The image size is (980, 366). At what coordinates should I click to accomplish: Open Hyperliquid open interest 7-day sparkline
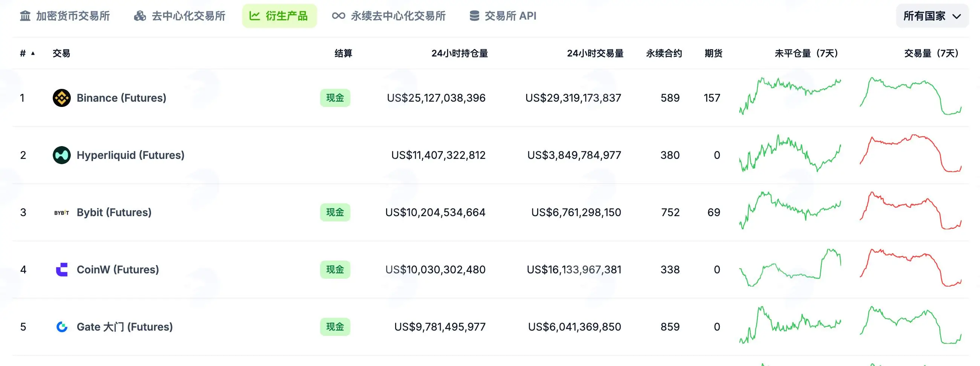click(790, 154)
